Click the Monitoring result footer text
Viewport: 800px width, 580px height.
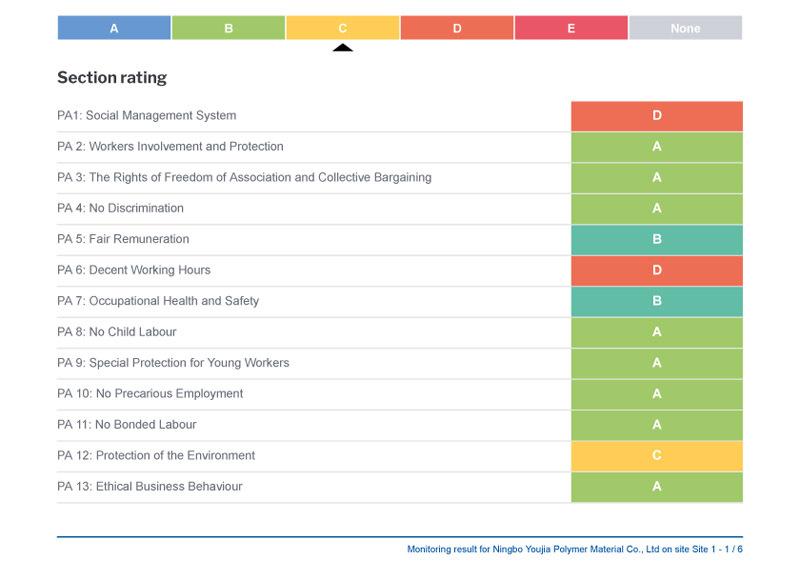(574, 549)
